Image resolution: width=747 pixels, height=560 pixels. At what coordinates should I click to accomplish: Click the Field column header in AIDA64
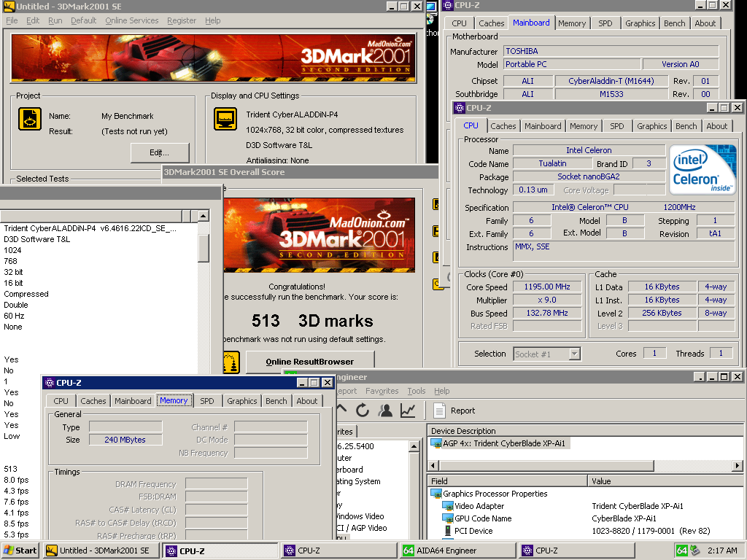click(x=507, y=481)
